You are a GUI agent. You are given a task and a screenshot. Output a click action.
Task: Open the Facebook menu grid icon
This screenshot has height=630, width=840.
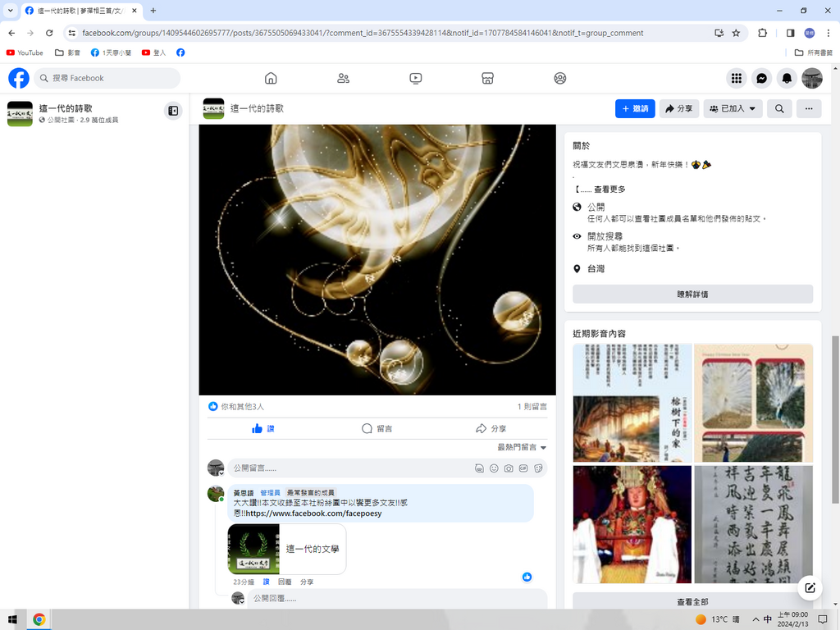click(x=737, y=78)
